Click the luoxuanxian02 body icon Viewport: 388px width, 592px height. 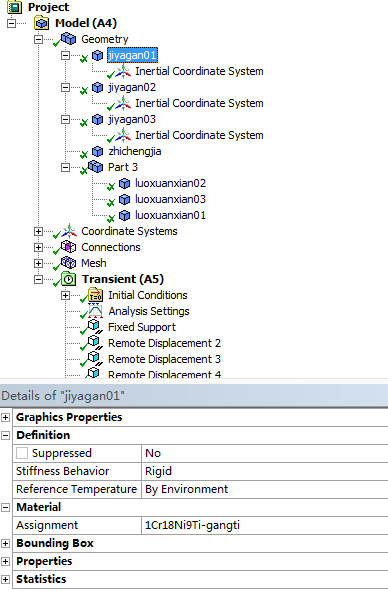point(125,183)
